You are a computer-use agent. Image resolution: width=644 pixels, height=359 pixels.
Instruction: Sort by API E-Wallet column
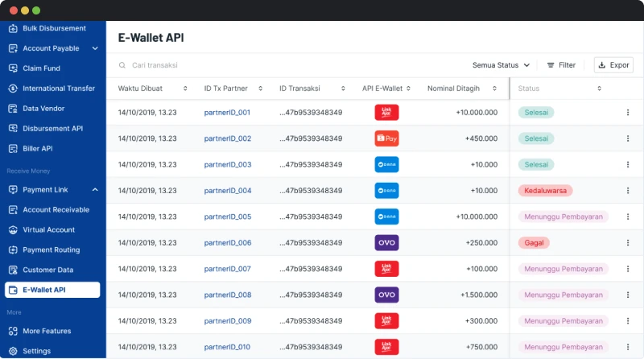tap(408, 89)
